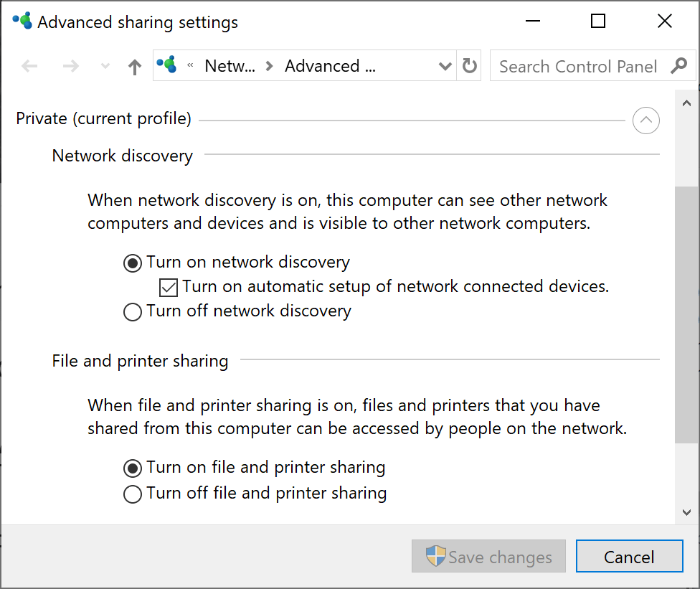Screen dimensions: 700x589
Task: Select Turn on network discovery
Action: tap(132, 263)
